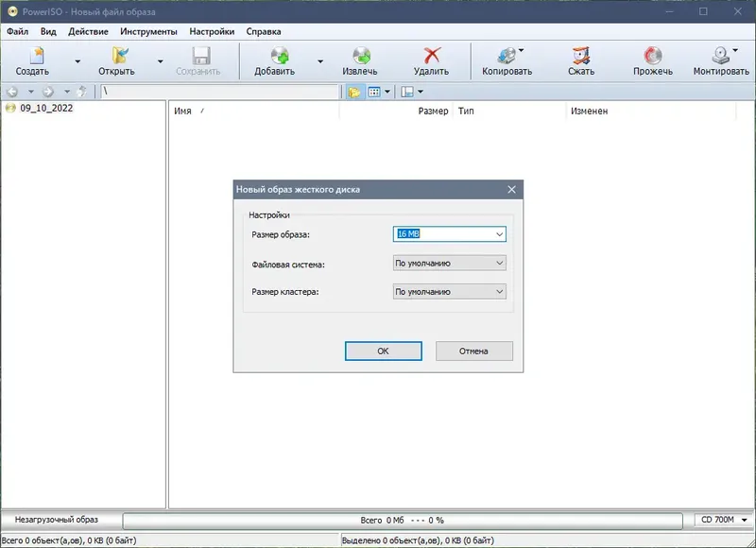The height and width of the screenshot is (548, 756).
Task: Click the Извлечь toolbar icon
Action: click(x=361, y=56)
